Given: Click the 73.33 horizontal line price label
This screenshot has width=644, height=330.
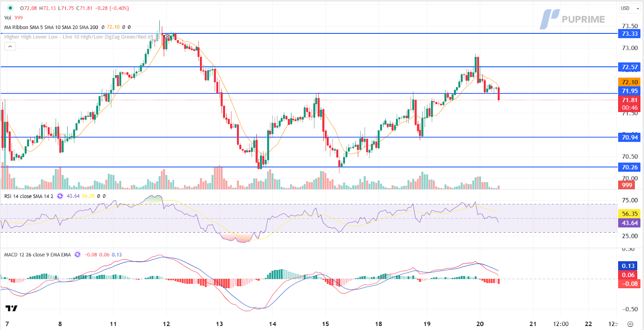Looking at the screenshot, I should 629,33.
